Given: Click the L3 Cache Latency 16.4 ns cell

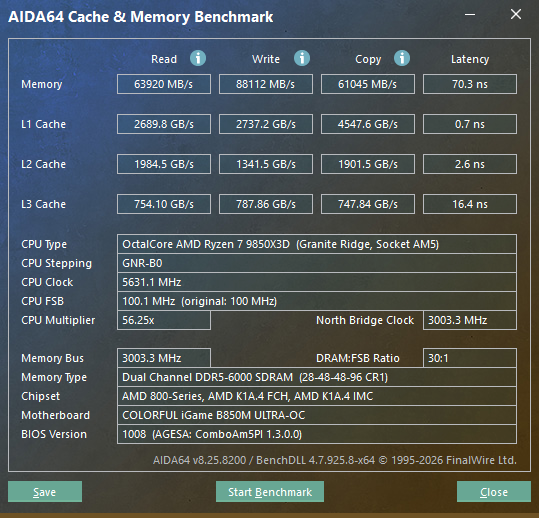Looking at the screenshot, I should pyautogui.click(x=470, y=204).
